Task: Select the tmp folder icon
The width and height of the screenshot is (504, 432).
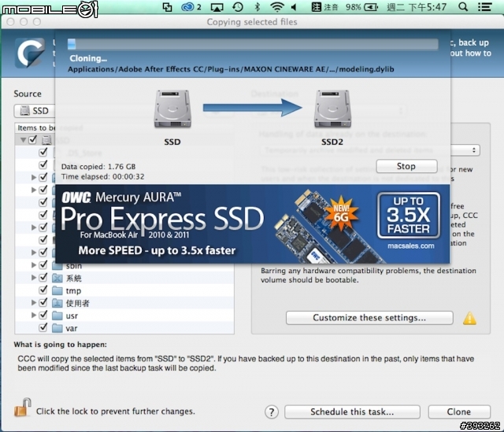Action: coord(57,290)
